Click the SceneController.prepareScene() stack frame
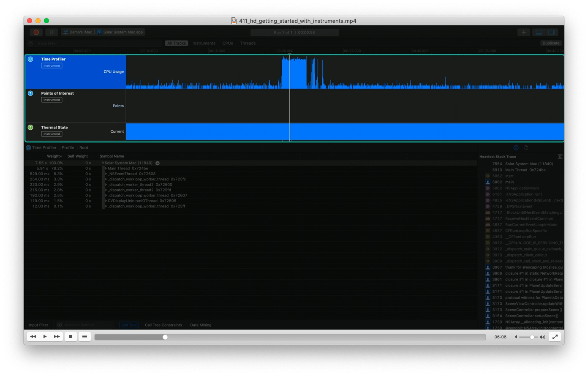Viewport: 588px width, 376px height. click(x=534, y=310)
